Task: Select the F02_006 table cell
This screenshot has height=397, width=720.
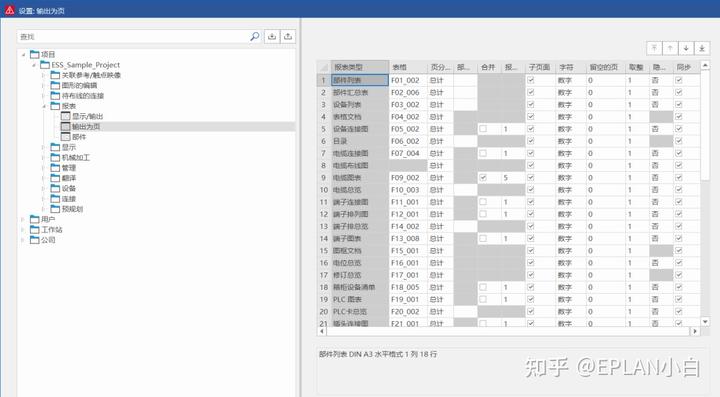Action: tap(408, 92)
